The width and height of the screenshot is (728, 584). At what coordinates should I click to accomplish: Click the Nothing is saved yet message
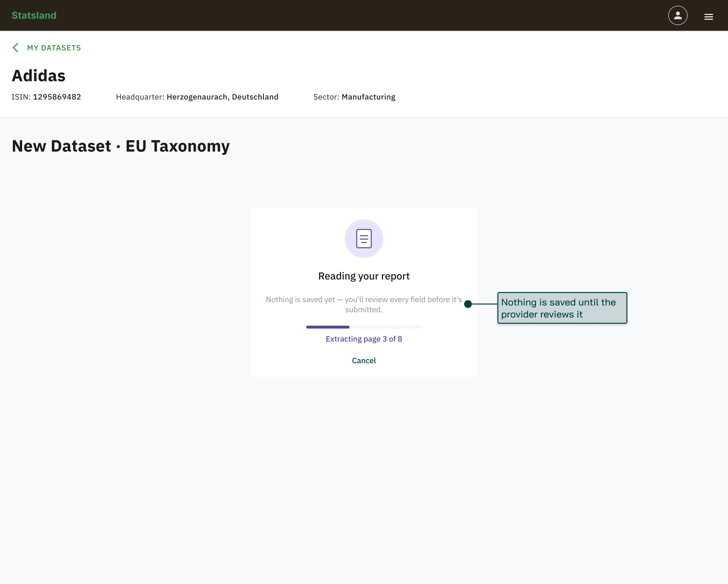click(x=364, y=304)
